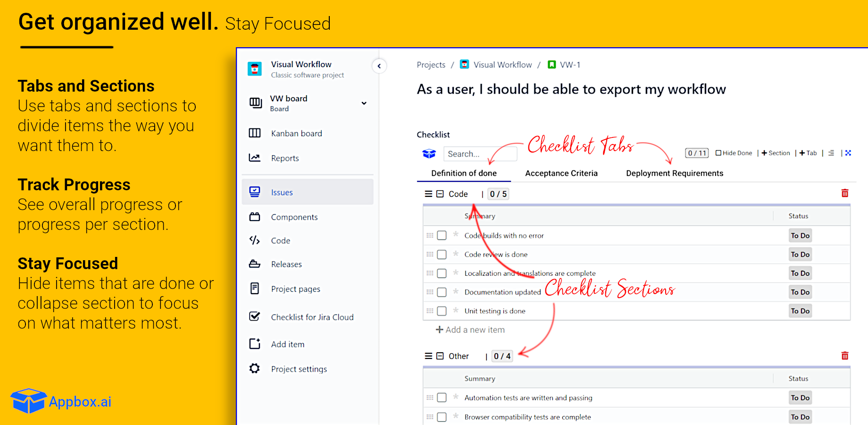868x425 pixels.
Task: Open the Kanban board icon in sidebar
Action: pos(255,133)
